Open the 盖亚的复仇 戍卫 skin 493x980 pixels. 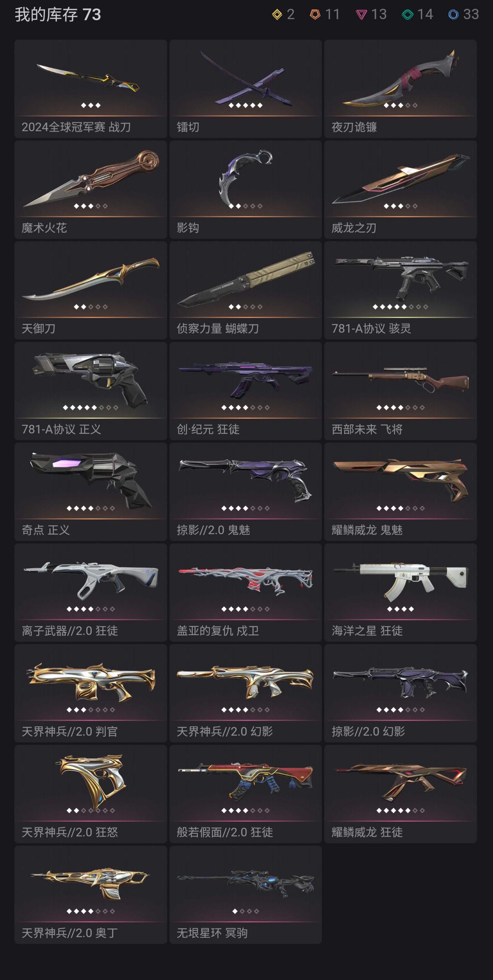click(x=246, y=593)
